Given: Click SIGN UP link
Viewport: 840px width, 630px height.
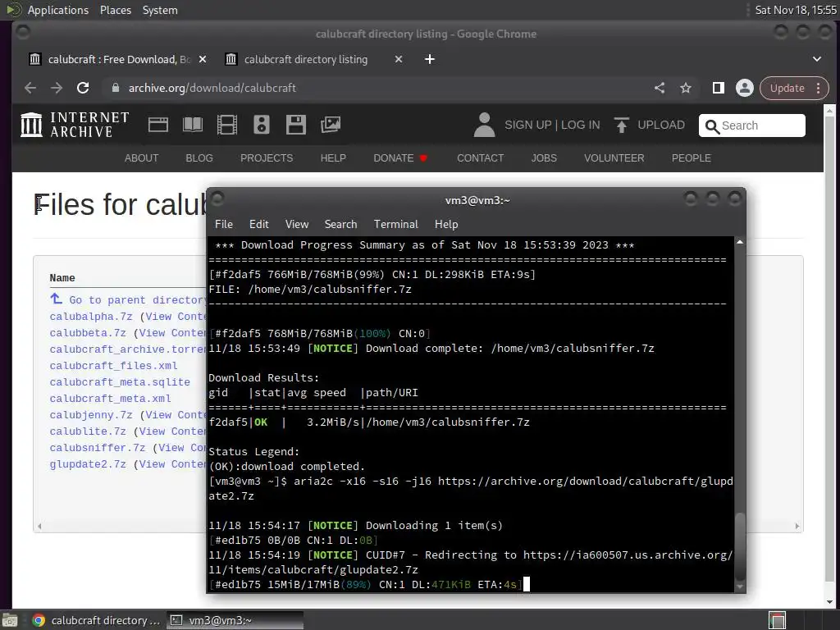Looking at the screenshot, I should [x=527, y=125].
